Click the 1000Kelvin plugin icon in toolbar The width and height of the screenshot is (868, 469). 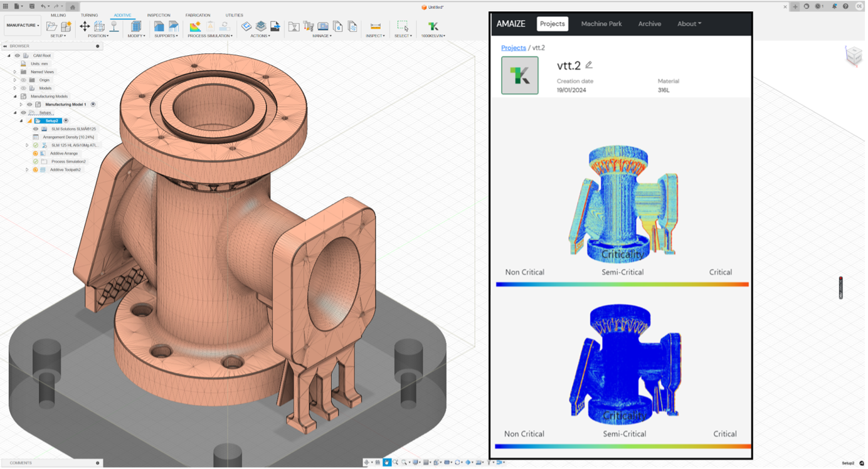click(433, 26)
